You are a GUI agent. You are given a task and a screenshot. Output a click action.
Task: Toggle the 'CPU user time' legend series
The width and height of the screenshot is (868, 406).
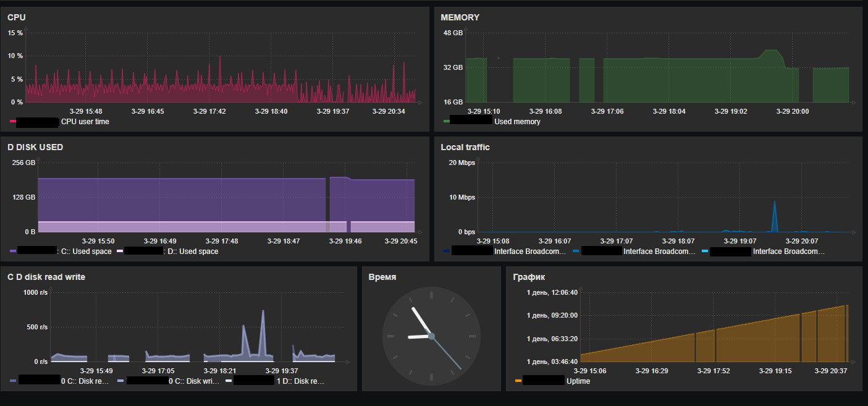[85, 122]
